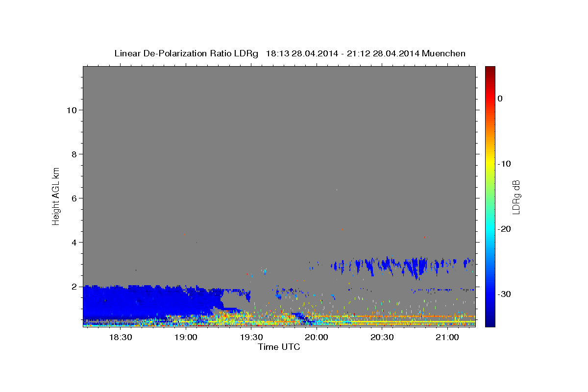Viewport: 588px width, 392px height.
Task: Click the 20:00 time tick label
Action: click(317, 338)
